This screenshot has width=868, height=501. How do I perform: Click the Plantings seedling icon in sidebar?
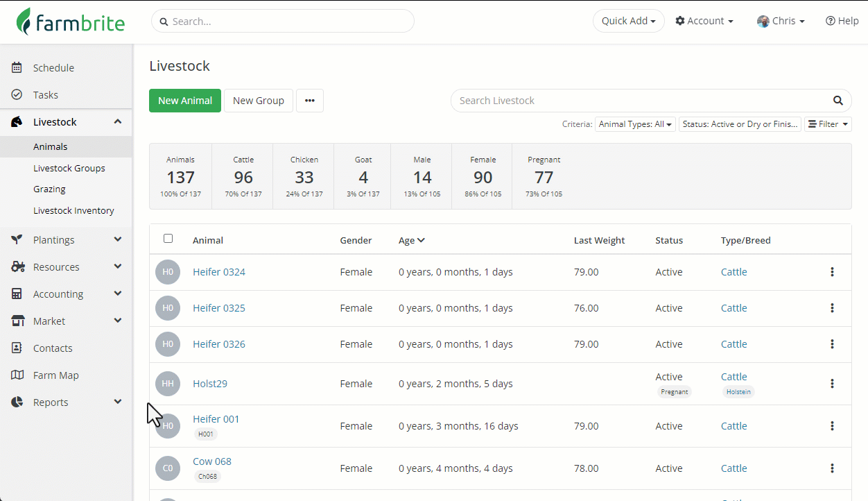[x=17, y=240]
